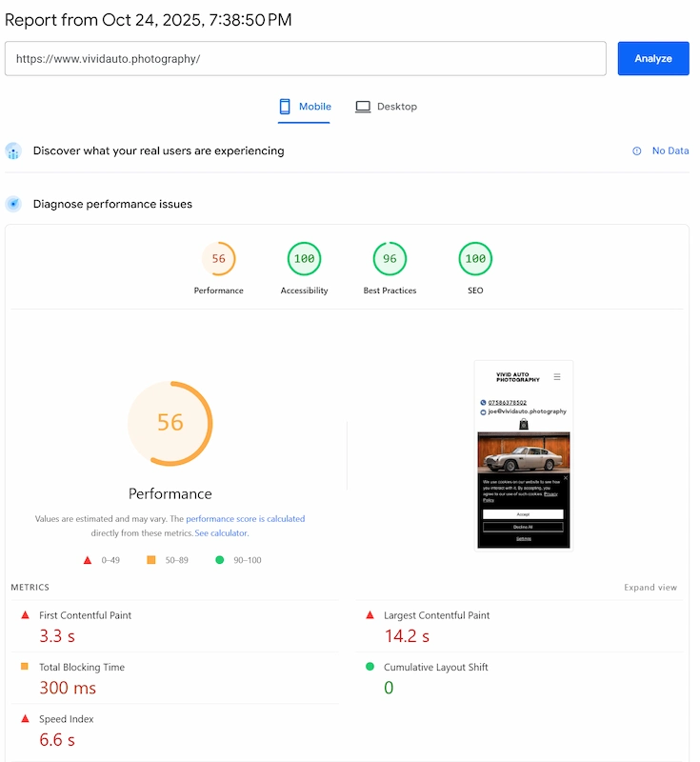
Task: Click the Cumulative Layout Shift 0 value
Action: (x=389, y=688)
